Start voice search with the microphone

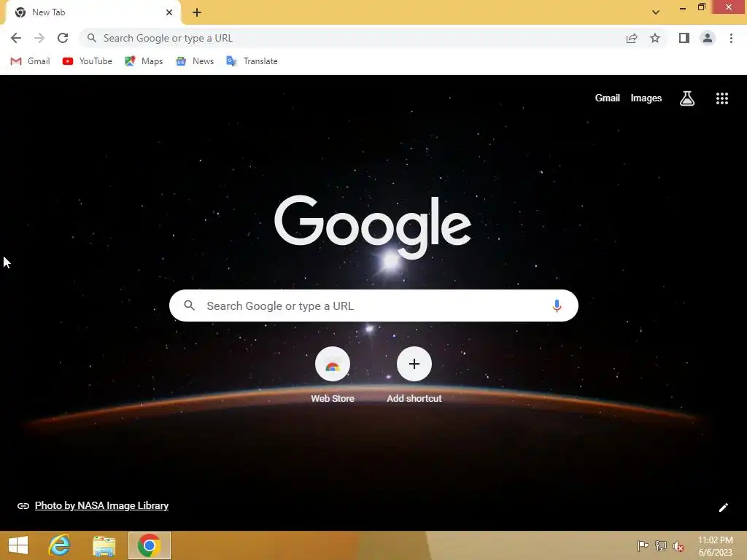pos(557,306)
